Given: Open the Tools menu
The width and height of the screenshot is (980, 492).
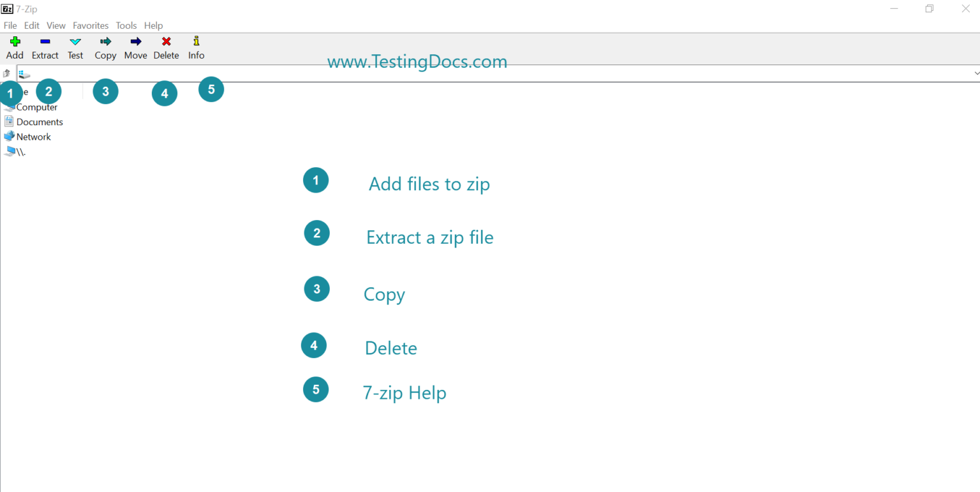Looking at the screenshot, I should tap(126, 26).
